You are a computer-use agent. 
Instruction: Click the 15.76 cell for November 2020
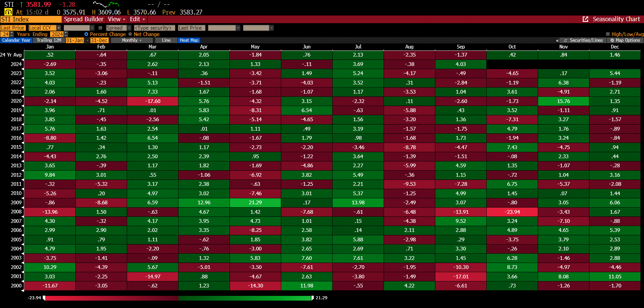pos(563,101)
